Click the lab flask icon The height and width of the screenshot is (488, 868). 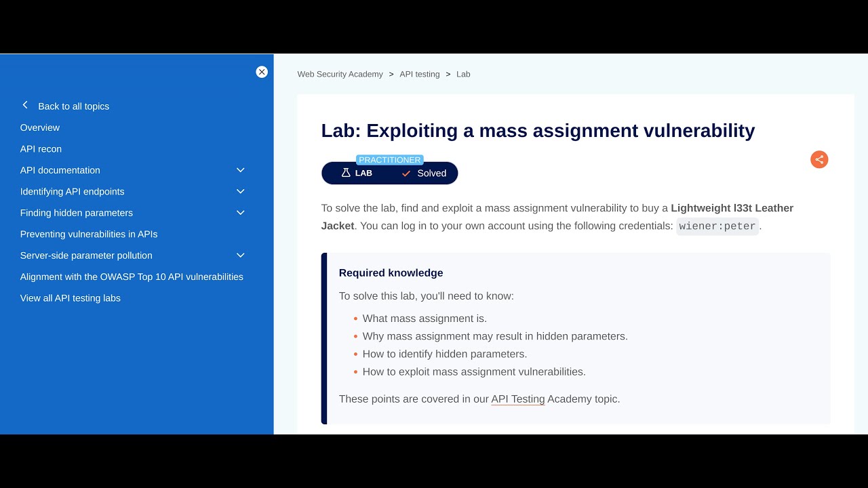(x=346, y=173)
